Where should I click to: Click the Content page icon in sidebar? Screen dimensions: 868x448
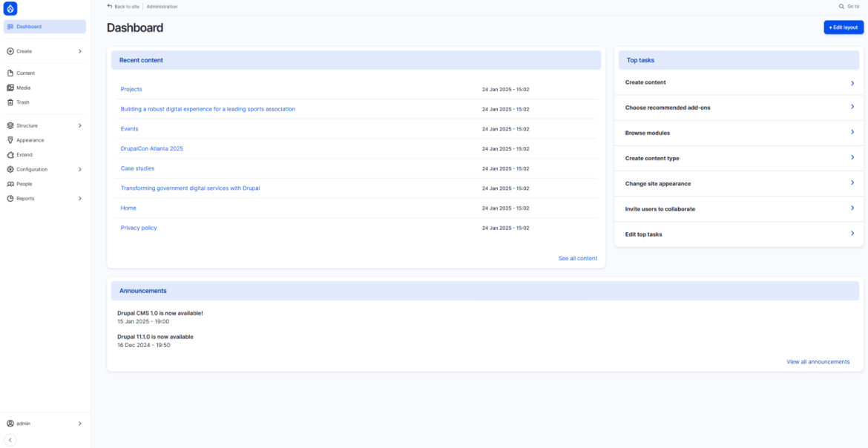[x=10, y=73]
